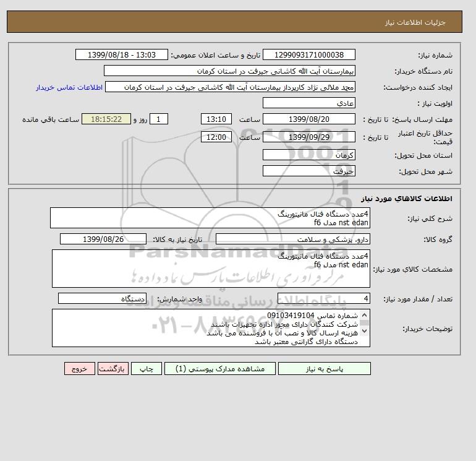Click request creator name field
The height and width of the screenshot is (461, 476).
pos(230,87)
